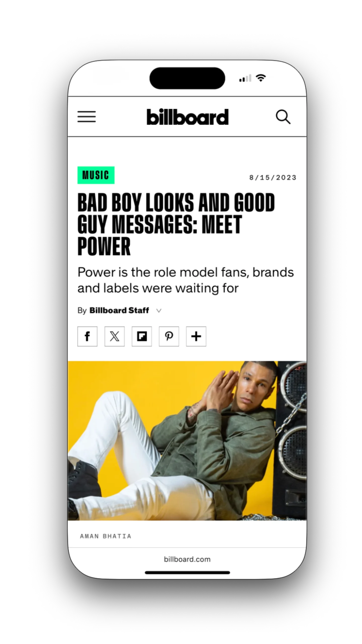The width and height of the screenshot is (362, 644).
Task: Tap the billboard.com address bar
Action: (x=187, y=559)
